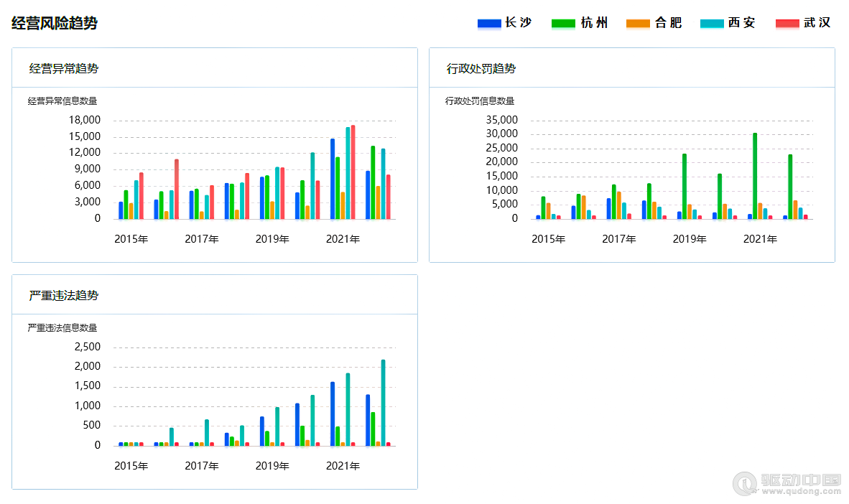Click the cyan 西安 legend swatch
The image size is (849, 504).
coord(712,23)
